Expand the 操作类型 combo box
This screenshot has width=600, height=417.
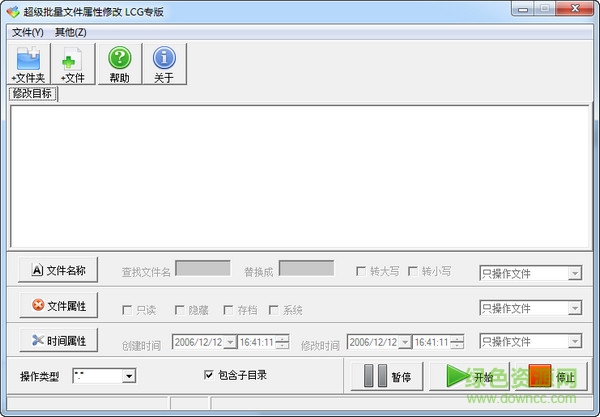point(129,376)
